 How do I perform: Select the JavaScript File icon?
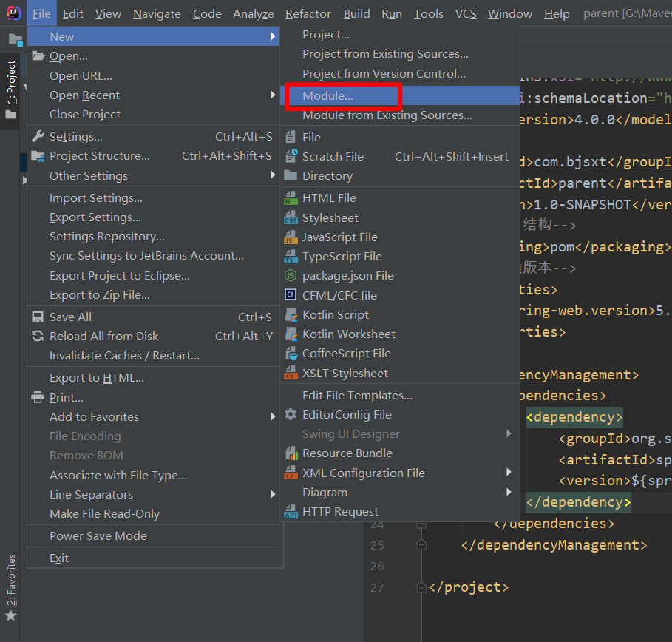click(291, 237)
